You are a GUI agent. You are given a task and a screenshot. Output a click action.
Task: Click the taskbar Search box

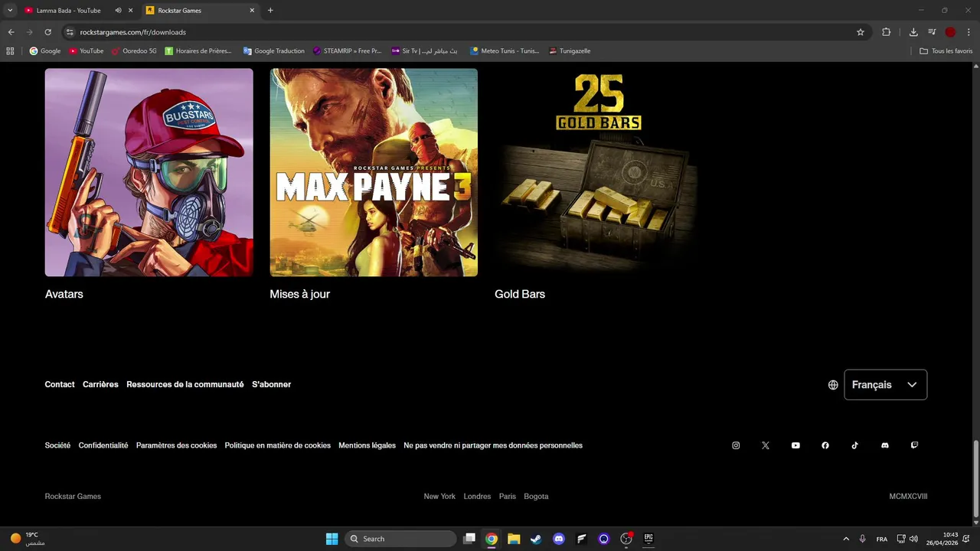click(400, 539)
